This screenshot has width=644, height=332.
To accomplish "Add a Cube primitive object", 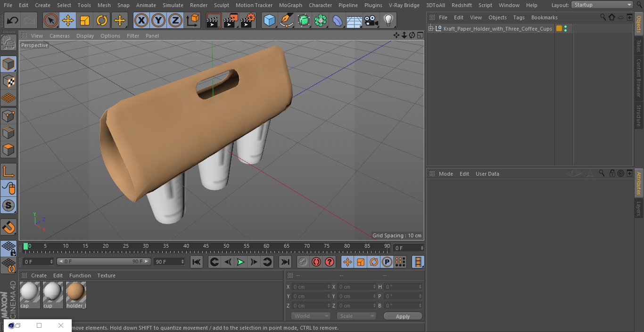I will click(x=269, y=20).
